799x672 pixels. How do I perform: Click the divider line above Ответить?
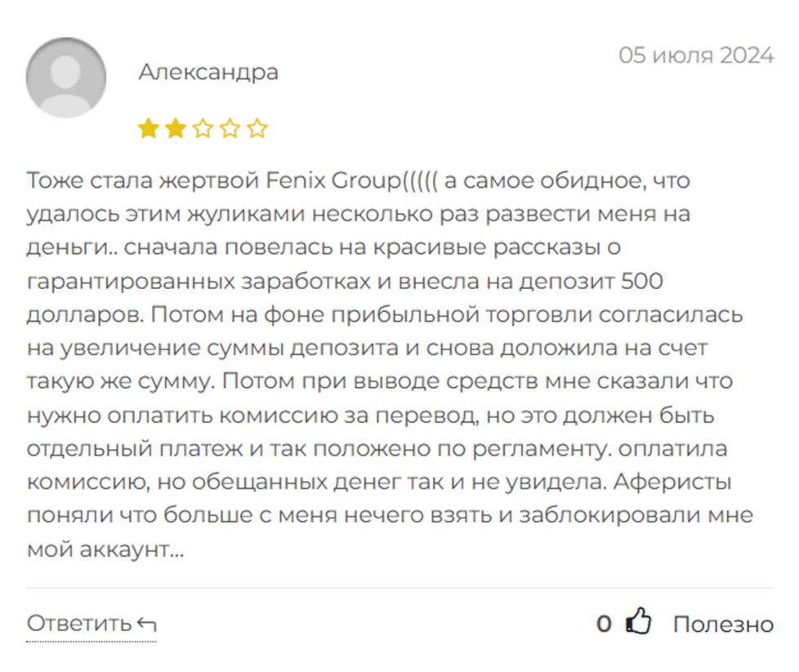click(399, 588)
